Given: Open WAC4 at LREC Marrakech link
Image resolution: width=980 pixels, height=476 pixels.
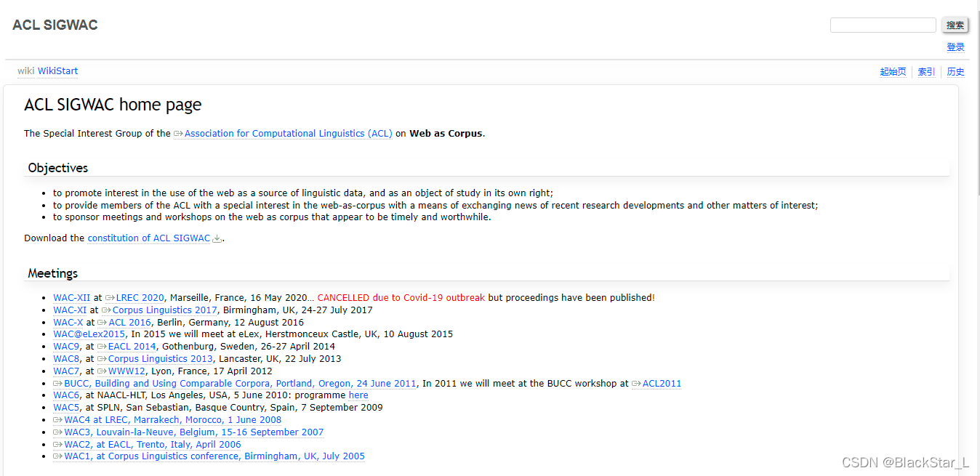Looking at the screenshot, I should pyautogui.click(x=172, y=420).
